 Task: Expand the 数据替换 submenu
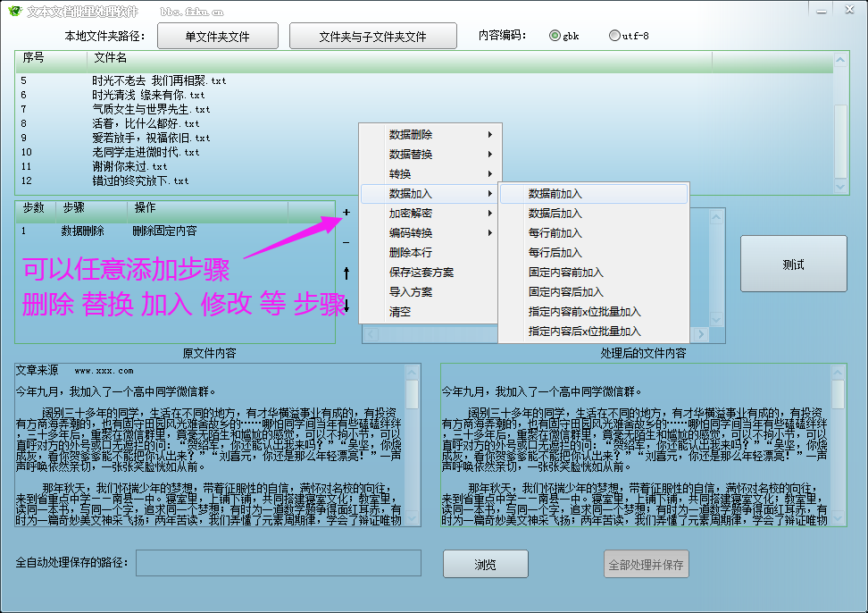(430, 155)
